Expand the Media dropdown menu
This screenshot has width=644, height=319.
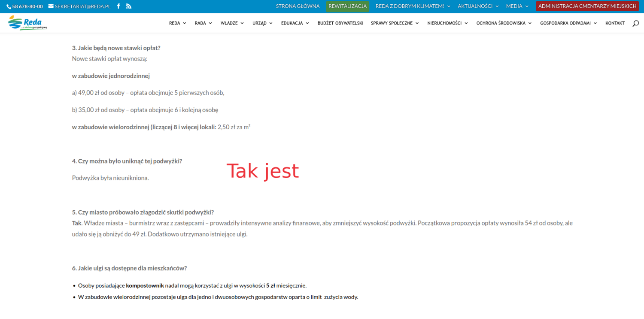coord(517,6)
